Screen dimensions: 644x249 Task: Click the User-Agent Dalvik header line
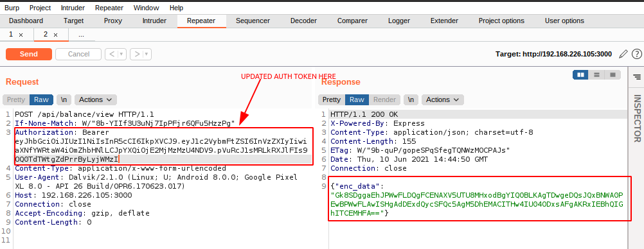click(x=156, y=182)
